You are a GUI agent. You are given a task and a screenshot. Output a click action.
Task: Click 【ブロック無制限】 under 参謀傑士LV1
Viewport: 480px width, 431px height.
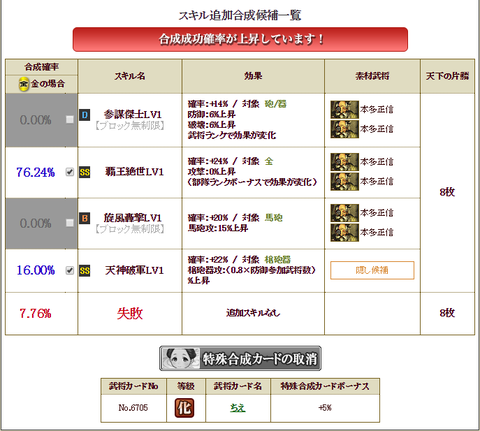(130, 126)
